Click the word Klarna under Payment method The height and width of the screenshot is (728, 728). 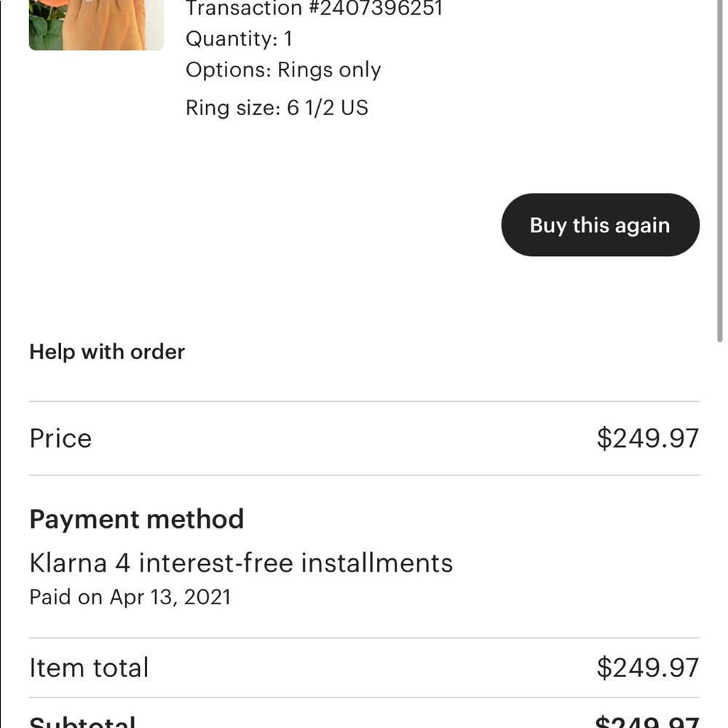coord(68,563)
